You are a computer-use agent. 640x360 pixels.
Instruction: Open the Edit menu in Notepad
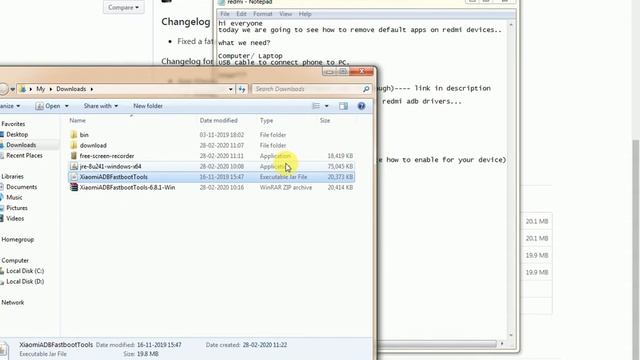pos(241,14)
